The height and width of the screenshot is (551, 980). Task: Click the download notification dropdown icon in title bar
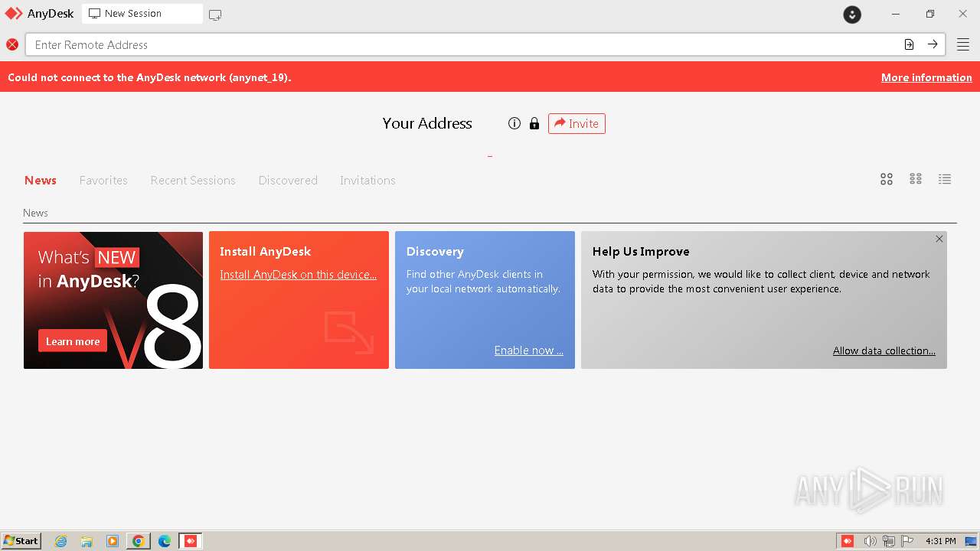pos(852,14)
